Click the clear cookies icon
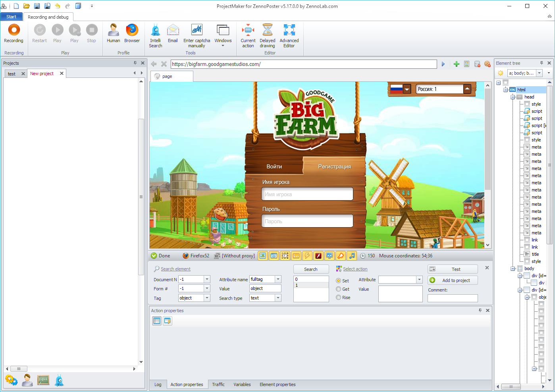This screenshot has height=392, width=555. coord(488,64)
